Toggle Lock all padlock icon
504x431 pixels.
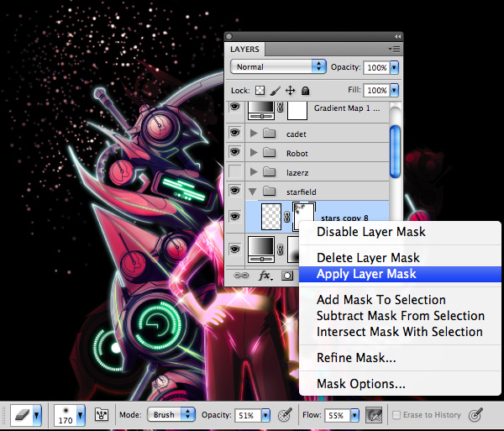coord(306,91)
